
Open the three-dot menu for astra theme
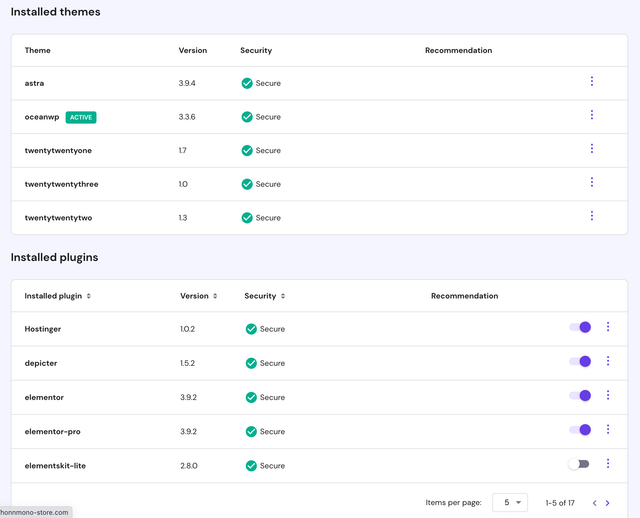tap(591, 81)
